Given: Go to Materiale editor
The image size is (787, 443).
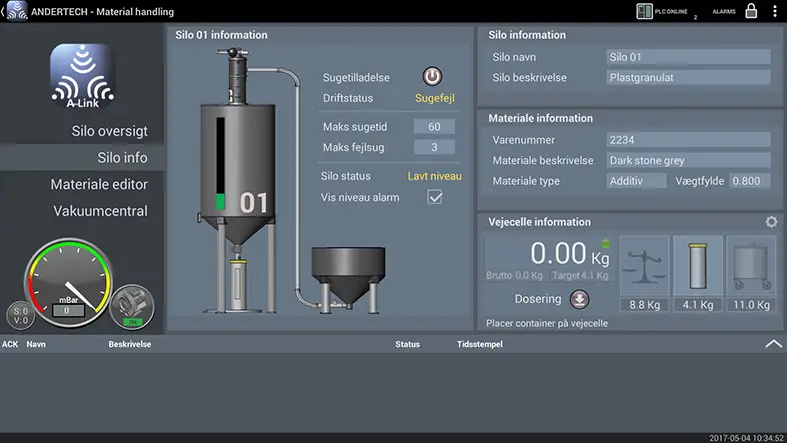Looking at the screenshot, I should (x=99, y=184).
